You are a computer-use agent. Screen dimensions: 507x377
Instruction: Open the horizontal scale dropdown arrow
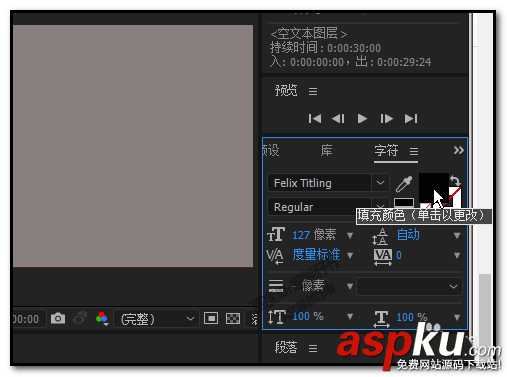(x=457, y=318)
